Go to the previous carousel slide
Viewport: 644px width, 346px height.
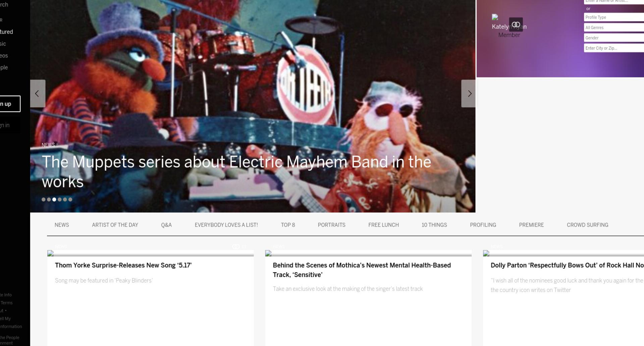[x=38, y=94]
